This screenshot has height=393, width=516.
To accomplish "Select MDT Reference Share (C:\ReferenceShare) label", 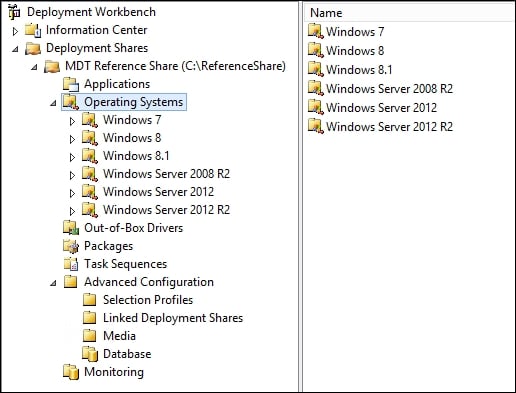I will click(x=175, y=66).
